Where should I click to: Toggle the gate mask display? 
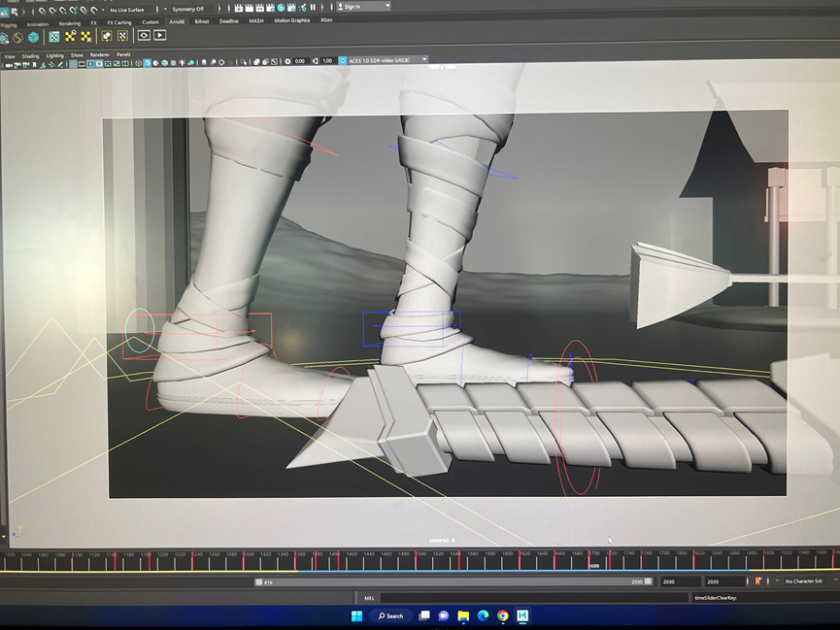pos(99,64)
